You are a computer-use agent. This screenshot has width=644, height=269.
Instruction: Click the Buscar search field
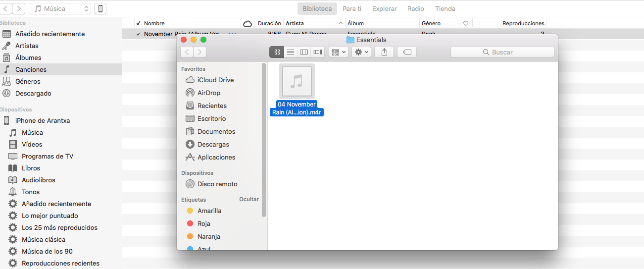click(x=502, y=52)
